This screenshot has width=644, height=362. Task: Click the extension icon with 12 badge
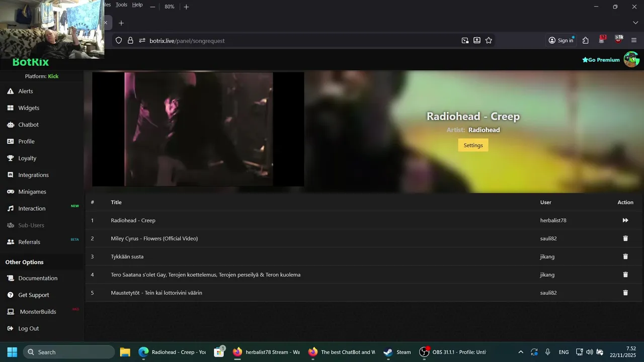point(602,40)
